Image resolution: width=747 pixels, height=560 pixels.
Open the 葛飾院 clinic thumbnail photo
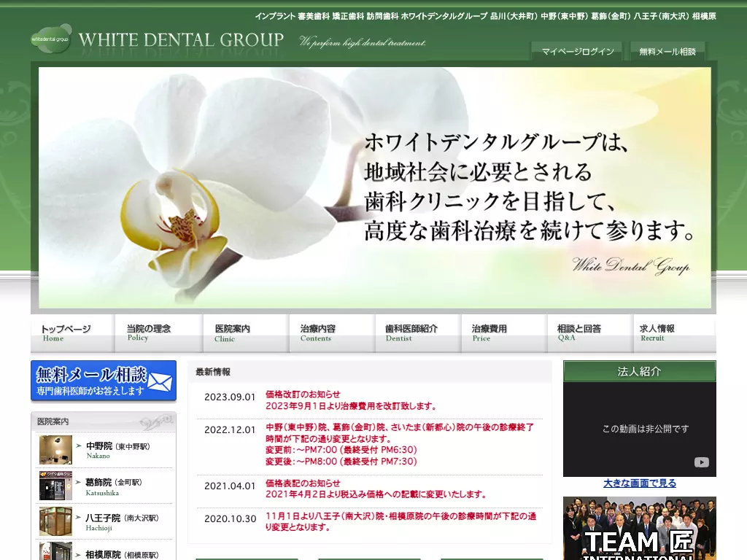(55, 486)
